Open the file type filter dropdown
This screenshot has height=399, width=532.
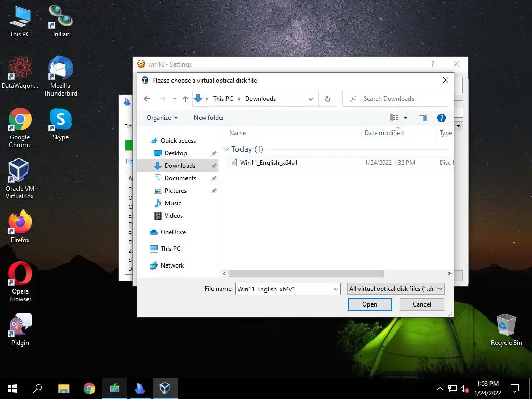tap(395, 289)
